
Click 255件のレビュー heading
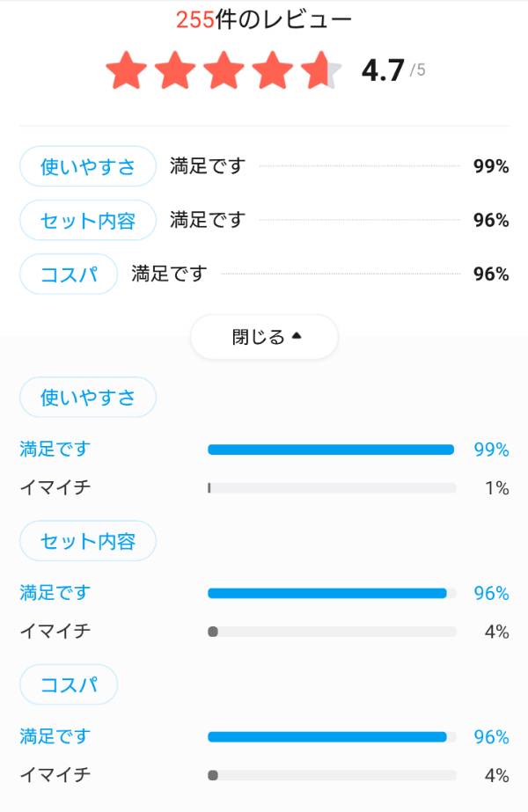coord(264,19)
